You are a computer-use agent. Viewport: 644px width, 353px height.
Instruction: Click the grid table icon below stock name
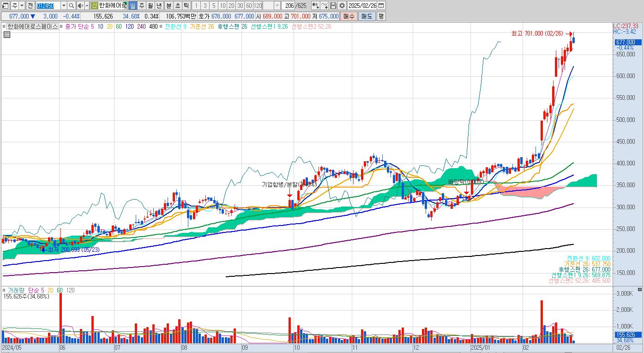pos(6,35)
